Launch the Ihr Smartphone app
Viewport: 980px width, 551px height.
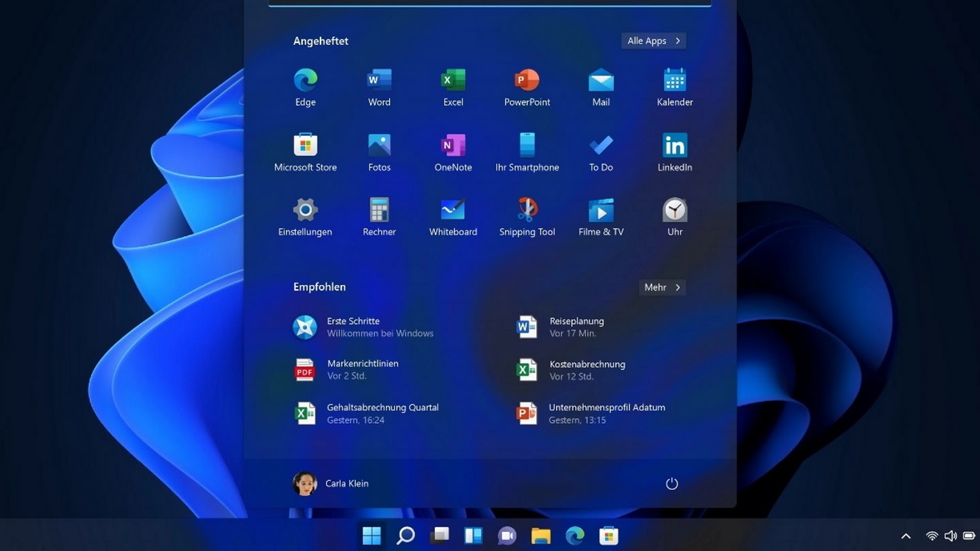527,146
